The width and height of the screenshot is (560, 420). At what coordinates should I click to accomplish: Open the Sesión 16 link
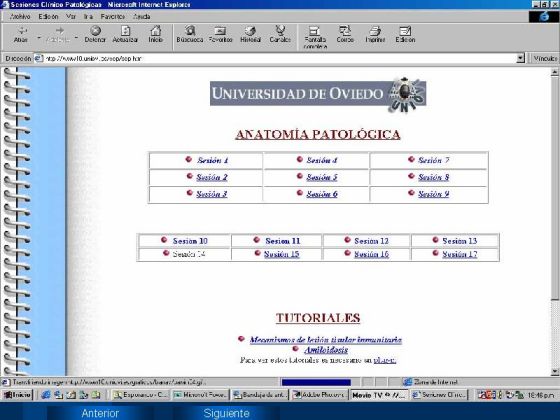pos(371,254)
